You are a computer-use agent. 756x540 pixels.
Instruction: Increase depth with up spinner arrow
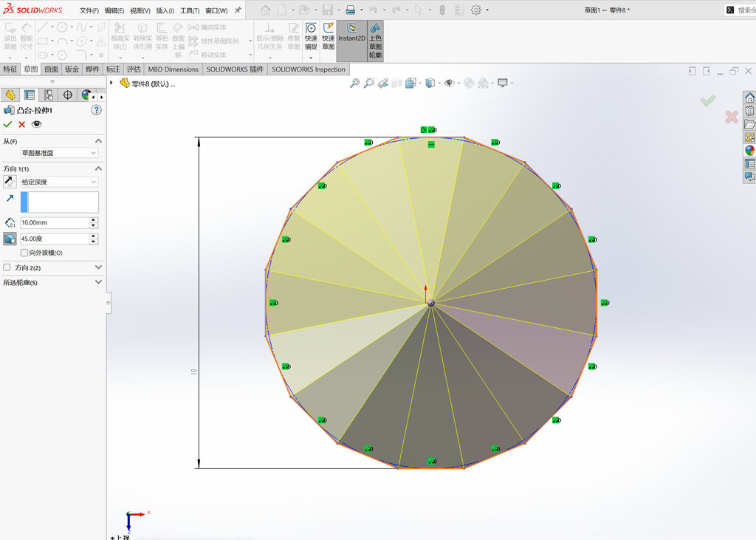pyautogui.click(x=94, y=220)
